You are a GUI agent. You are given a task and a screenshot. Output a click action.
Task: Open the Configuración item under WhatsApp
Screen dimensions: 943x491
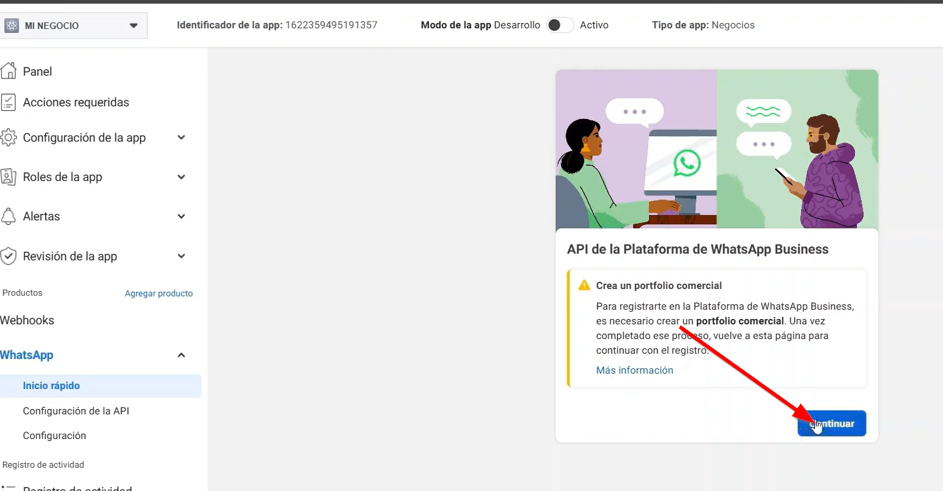pos(54,436)
